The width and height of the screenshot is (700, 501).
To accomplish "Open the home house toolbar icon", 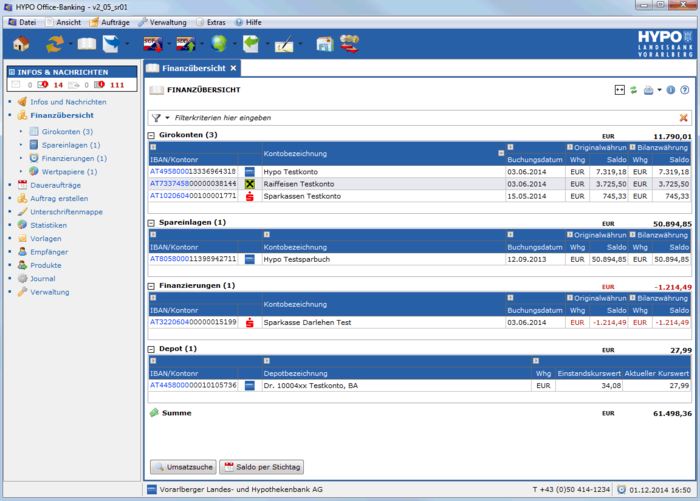I will pos(21,44).
